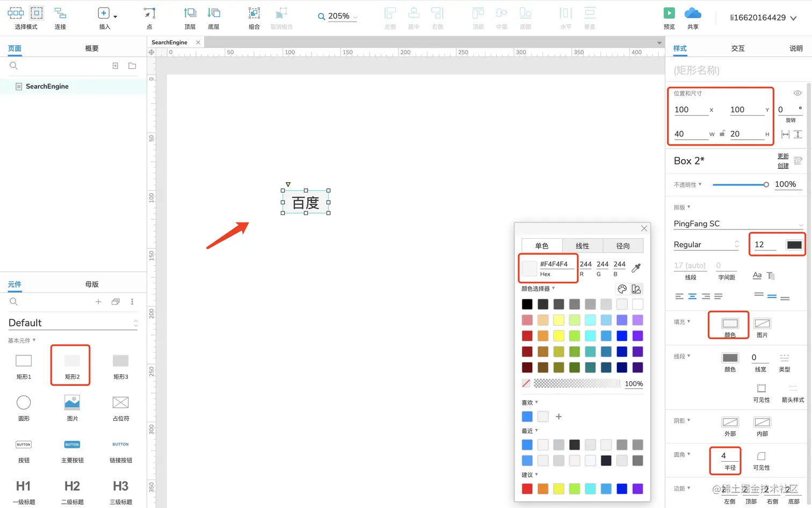Click the 外部 outer shadow icon
The width and height of the screenshot is (812, 508).
[x=730, y=422]
